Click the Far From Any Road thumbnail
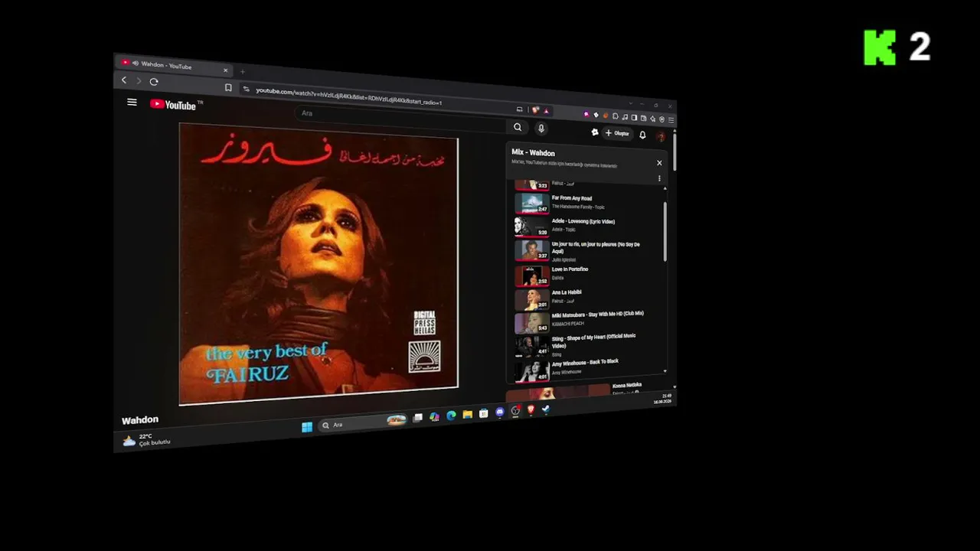Screen dimensions: 980x551 (x=531, y=202)
